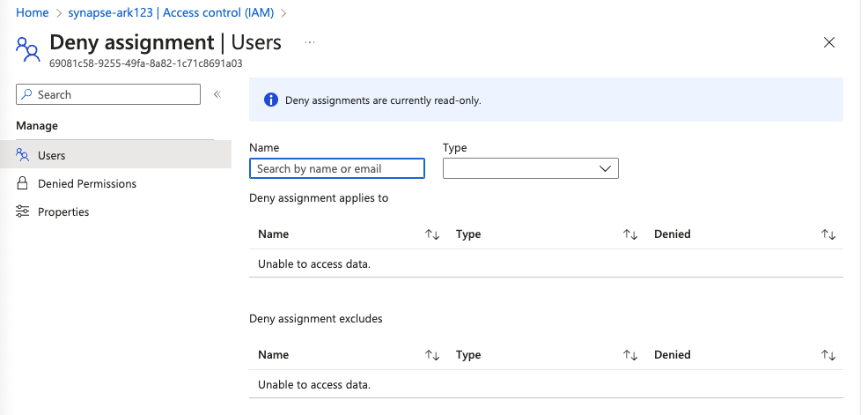Collapse the sidebar with double chevron
This screenshot has height=415, width=868.
tap(217, 94)
